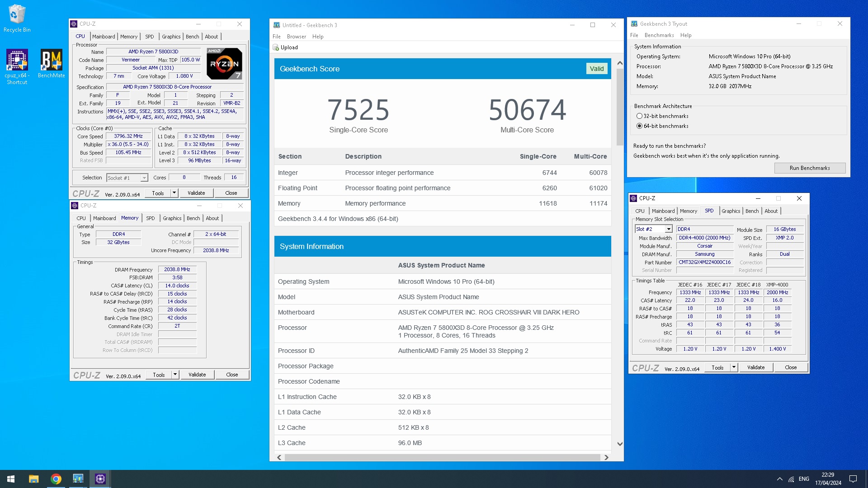Open the notification center icon
Viewport: 868px width, 488px height.
pyautogui.click(x=853, y=479)
